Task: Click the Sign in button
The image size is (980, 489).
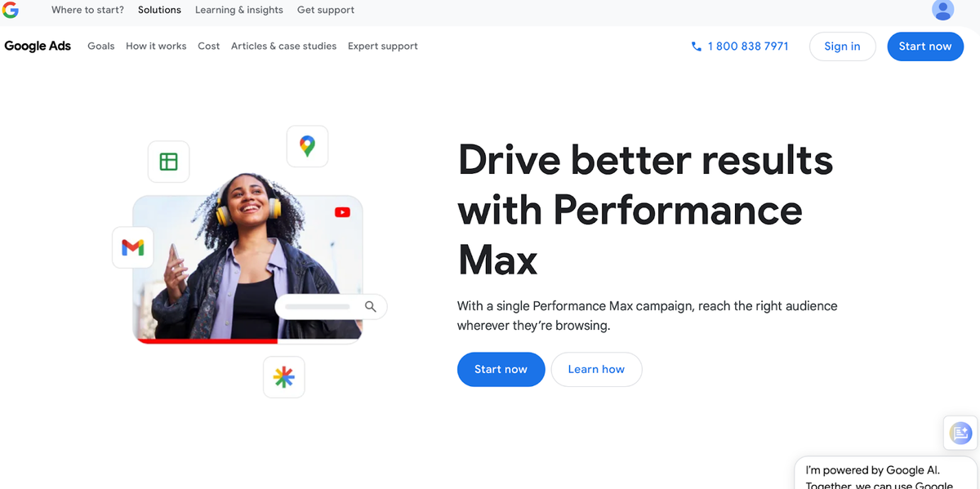Action: pos(842,47)
